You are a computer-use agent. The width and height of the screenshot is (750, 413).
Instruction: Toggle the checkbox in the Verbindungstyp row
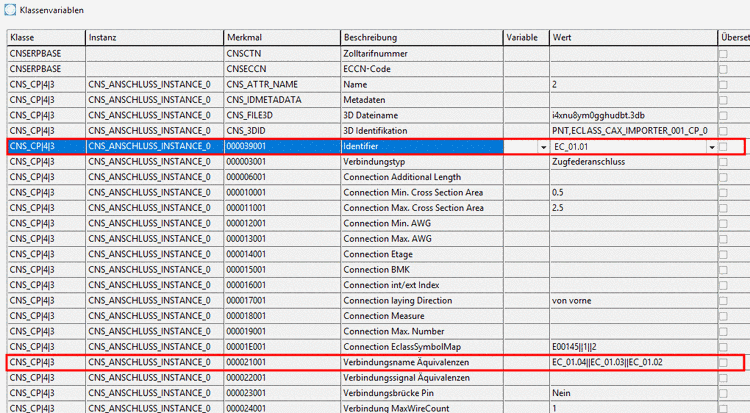click(x=723, y=162)
